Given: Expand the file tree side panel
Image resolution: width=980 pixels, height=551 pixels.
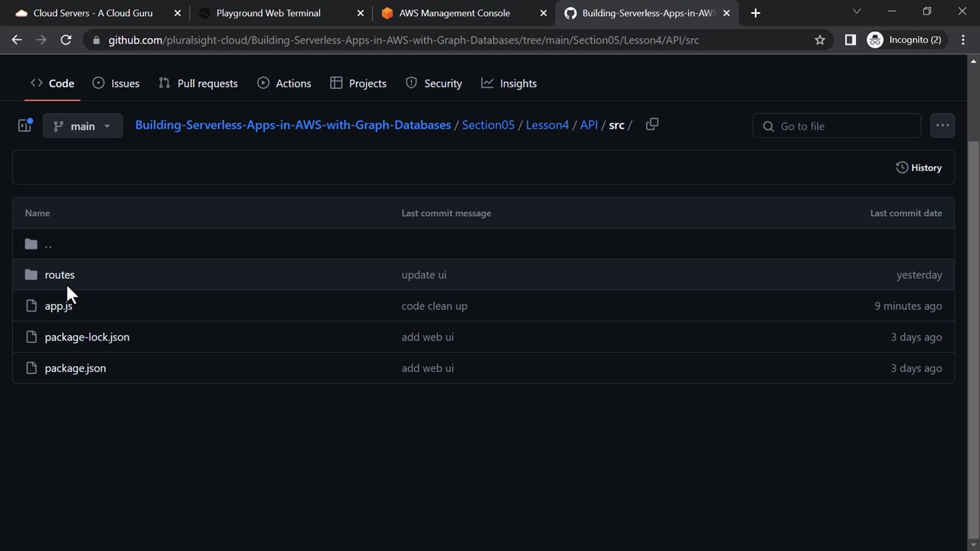Looking at the screenshot, I should [x=24, y=126].
